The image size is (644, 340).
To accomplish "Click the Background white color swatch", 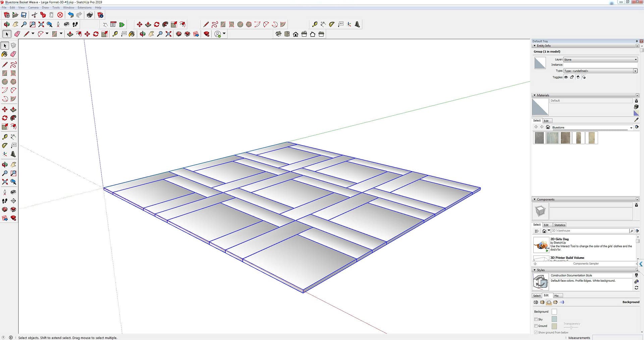I will pyautogui.click(x=554, y=312).
